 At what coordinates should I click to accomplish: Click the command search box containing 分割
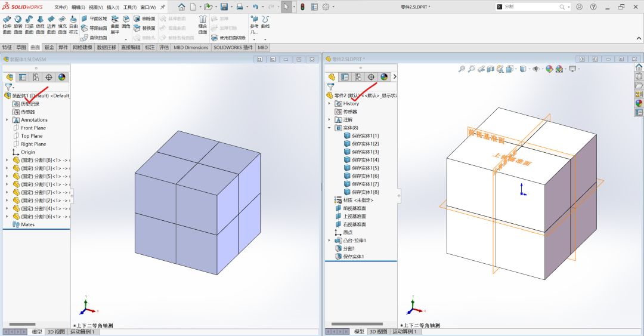(533, 7)
